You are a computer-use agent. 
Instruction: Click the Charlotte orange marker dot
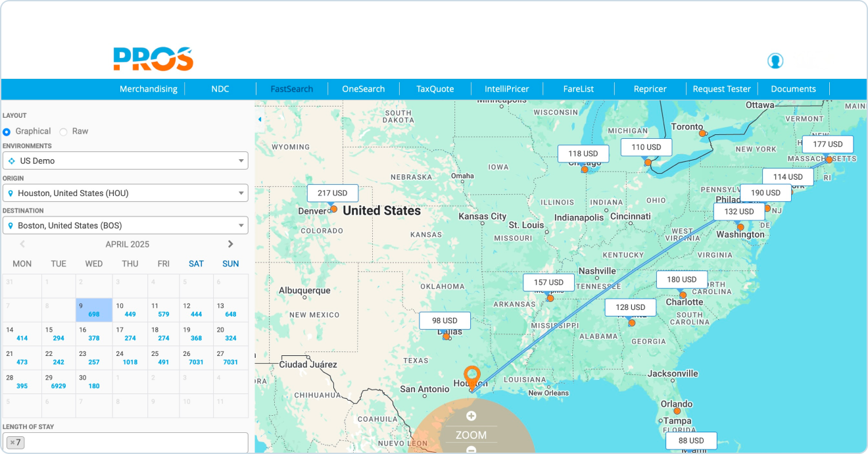coord(683,295)
